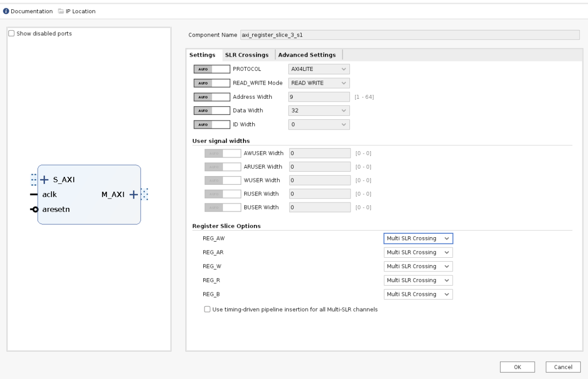Click the ARUSER Width input field
Viewport: 588px width, 379px height.
tap(320, 167)
